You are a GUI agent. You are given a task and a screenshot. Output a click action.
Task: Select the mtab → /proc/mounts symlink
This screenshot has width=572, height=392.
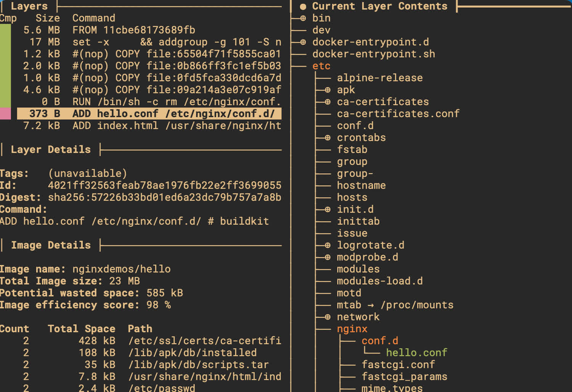pyautogui.click(x=395, y=305)
